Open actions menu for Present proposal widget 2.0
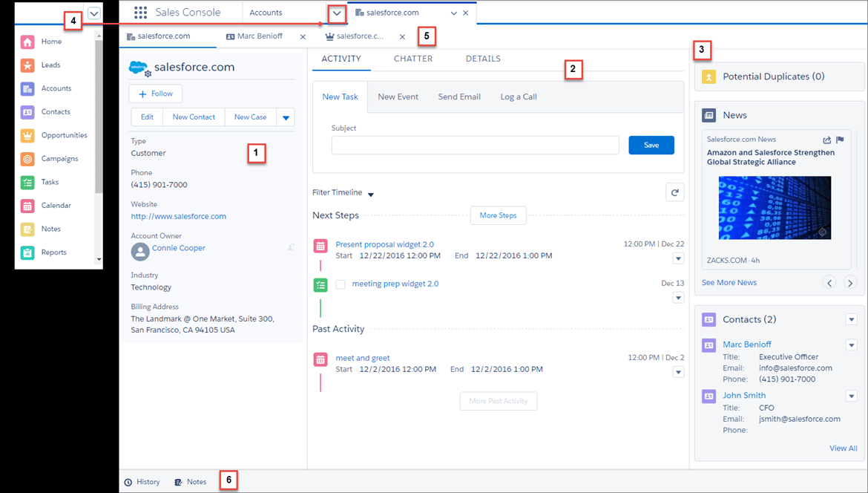 [x=679, y=258]
